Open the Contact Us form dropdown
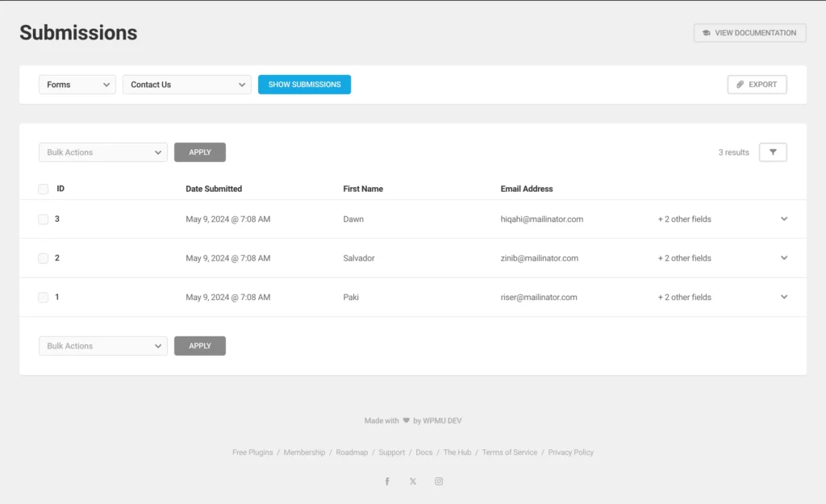Image resolution: width=826 pixels, height=504 pixels. pyautogui.click(x=187, y=84)
